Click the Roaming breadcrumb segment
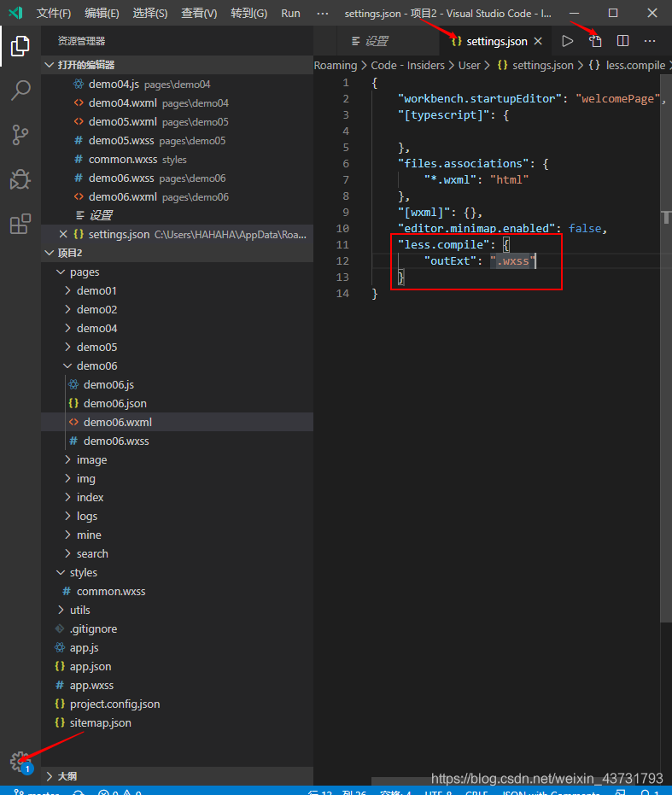The height and width of the screenshot is (795, 672). tap(336, 66)
